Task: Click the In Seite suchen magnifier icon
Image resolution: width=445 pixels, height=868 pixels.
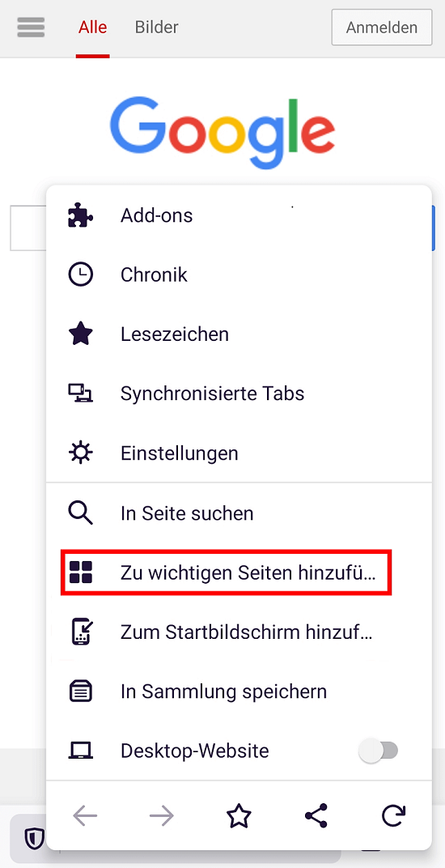Action: 81,513
